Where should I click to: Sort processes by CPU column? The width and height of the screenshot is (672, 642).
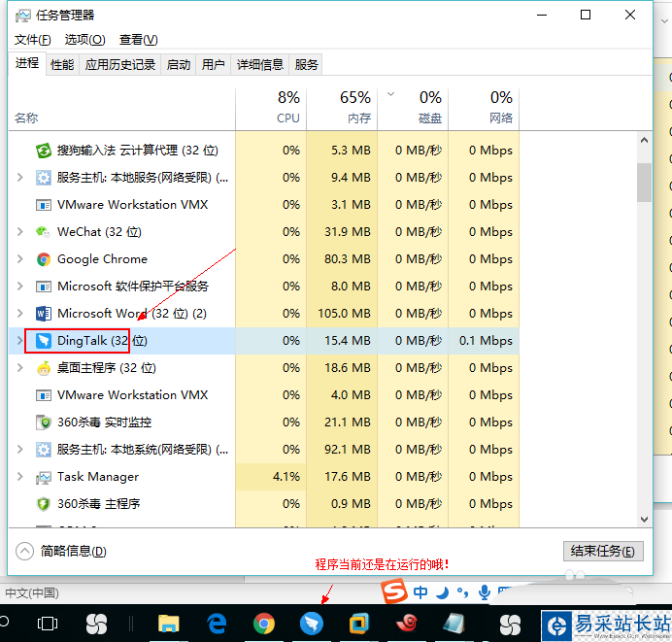tap(271, 109)
